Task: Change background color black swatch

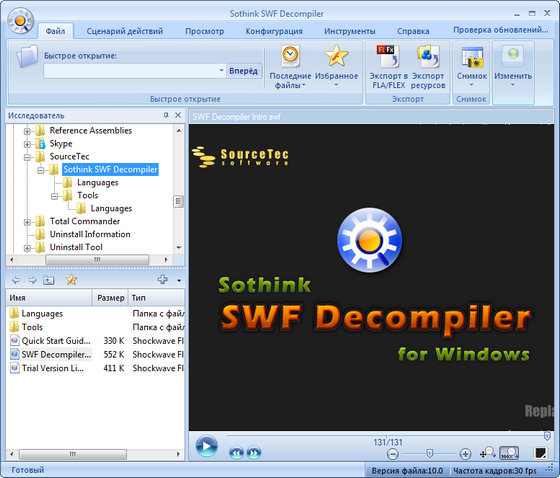Action: pos(540,453)
